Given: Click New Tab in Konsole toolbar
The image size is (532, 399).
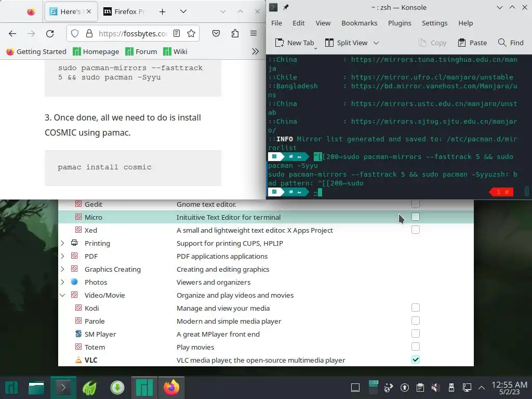Looking at the screenshot, I should [295, 43].
